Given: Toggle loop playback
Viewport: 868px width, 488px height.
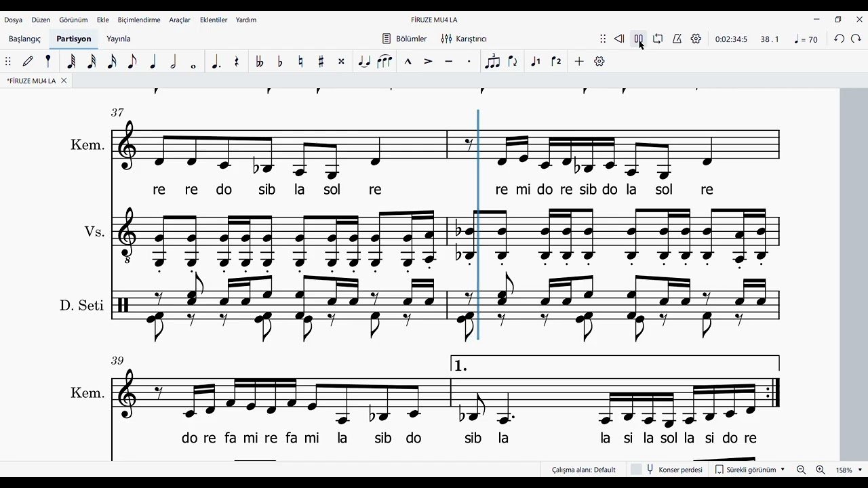Looking at the screenshot, I should pyautogui.click(x=658, y=39).
